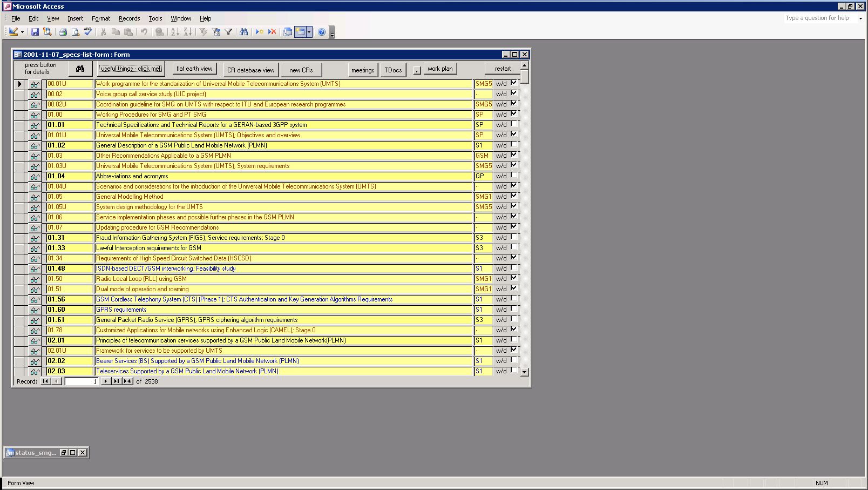Click the record number input field
Viewport: 868px width, 490px height.
tap(82, 381)
